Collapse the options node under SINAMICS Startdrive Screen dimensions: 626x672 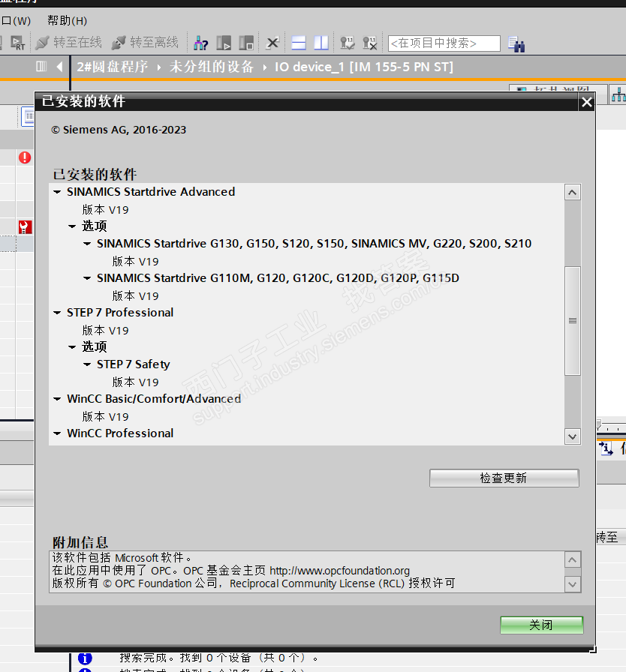pyautogui.click(x=72, y=226)
